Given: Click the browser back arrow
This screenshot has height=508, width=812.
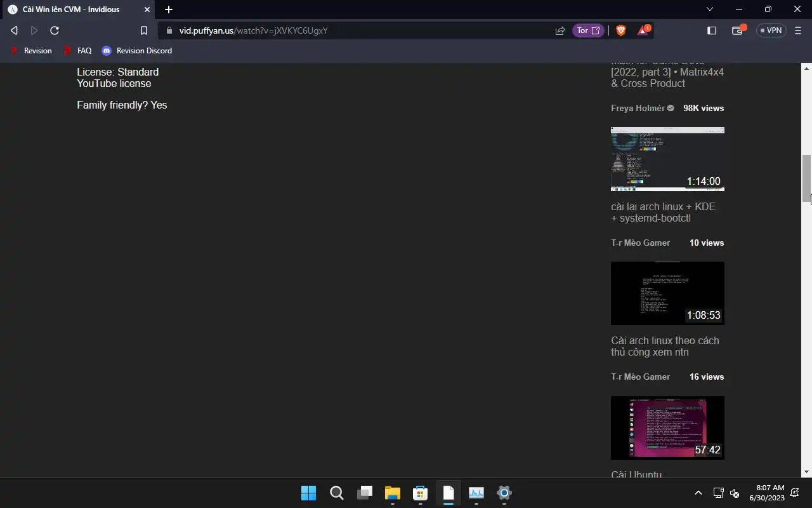Looking at the screenshot, I should tap(14, 30).
